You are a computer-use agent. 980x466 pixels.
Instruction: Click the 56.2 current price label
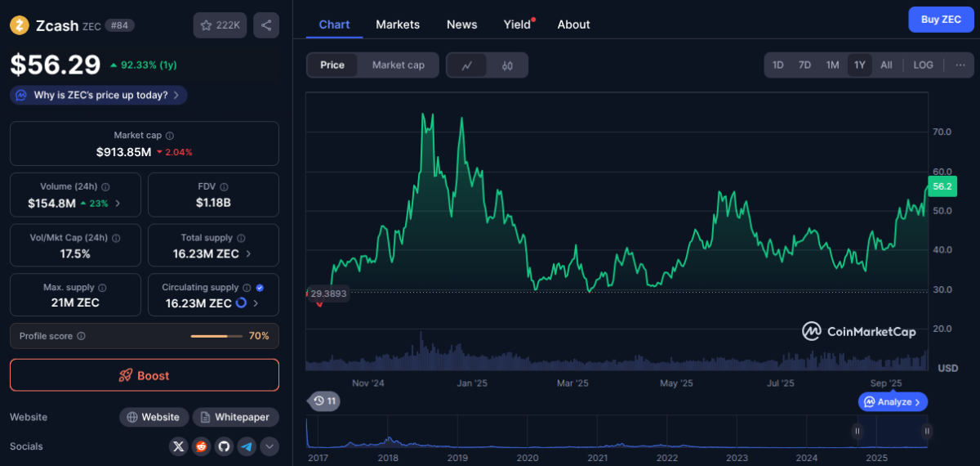(942, 186)
